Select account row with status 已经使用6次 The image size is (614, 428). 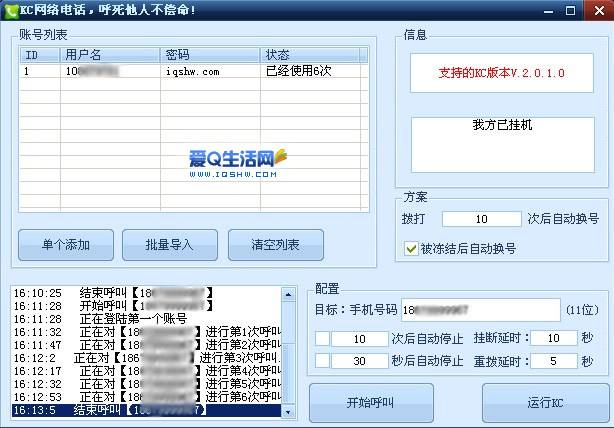(x=193, y=71)
